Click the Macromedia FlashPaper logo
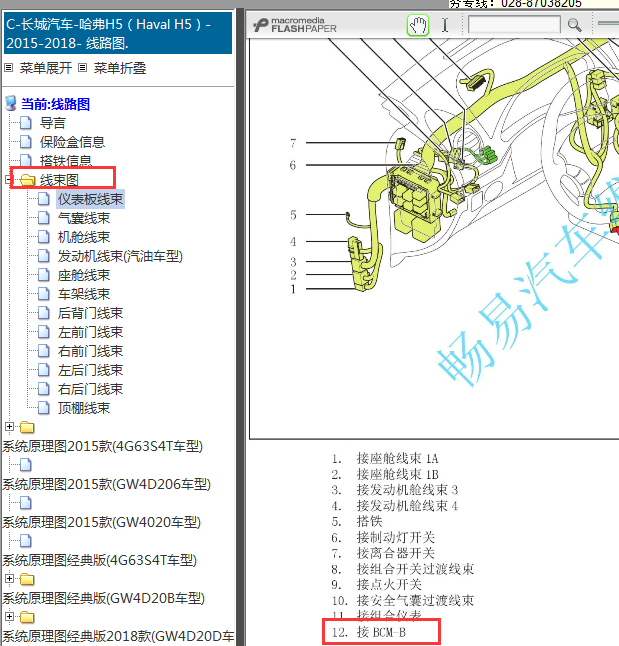The width and height of the screenshot is (619, 646). (x=295, y=25)
